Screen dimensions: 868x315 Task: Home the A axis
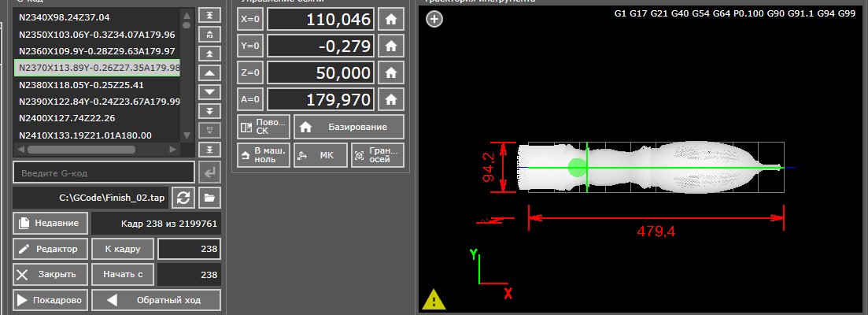[x=391, y=99]
